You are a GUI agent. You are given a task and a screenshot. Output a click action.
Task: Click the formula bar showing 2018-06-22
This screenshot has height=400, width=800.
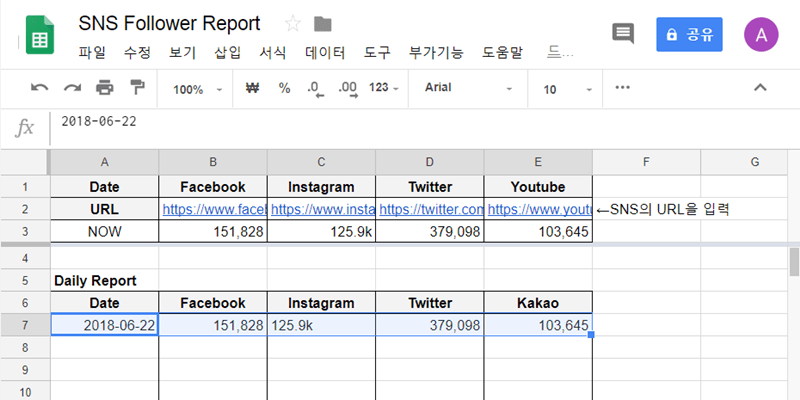coord(400,123)
